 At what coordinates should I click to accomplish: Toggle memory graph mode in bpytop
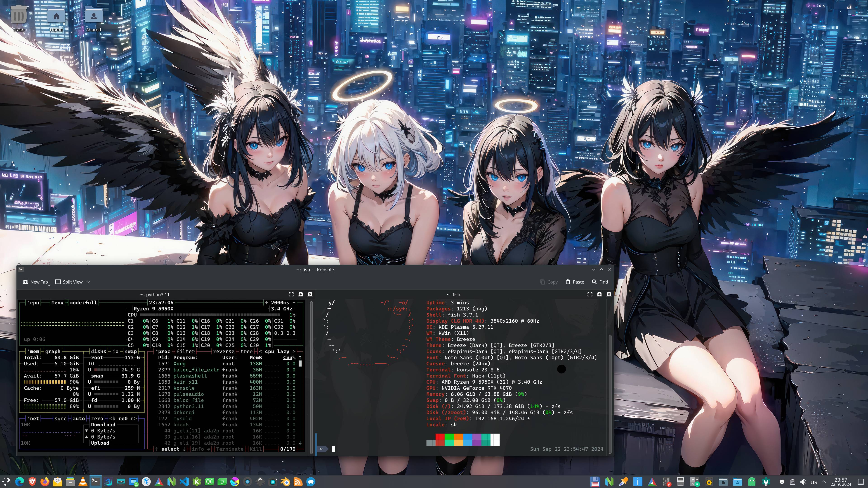(53, 351)
